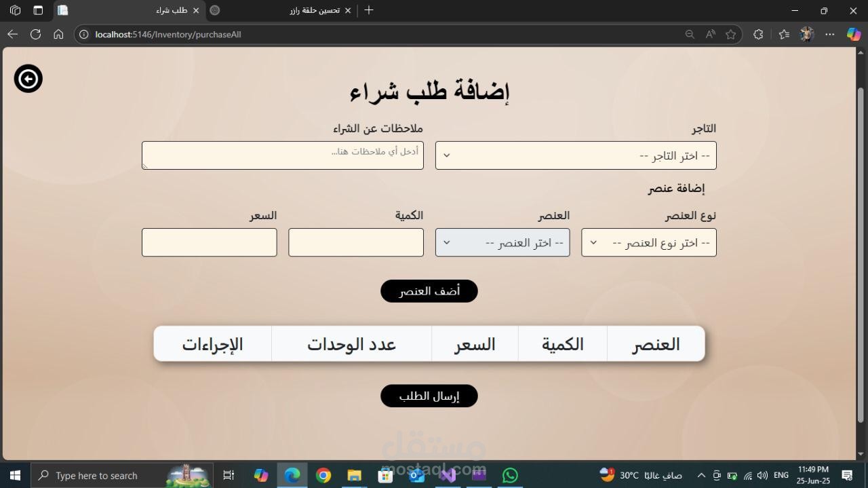Open the Copilot icon in Edge toolbar
The height and width of the screenshot is (488, 868).
854,34
